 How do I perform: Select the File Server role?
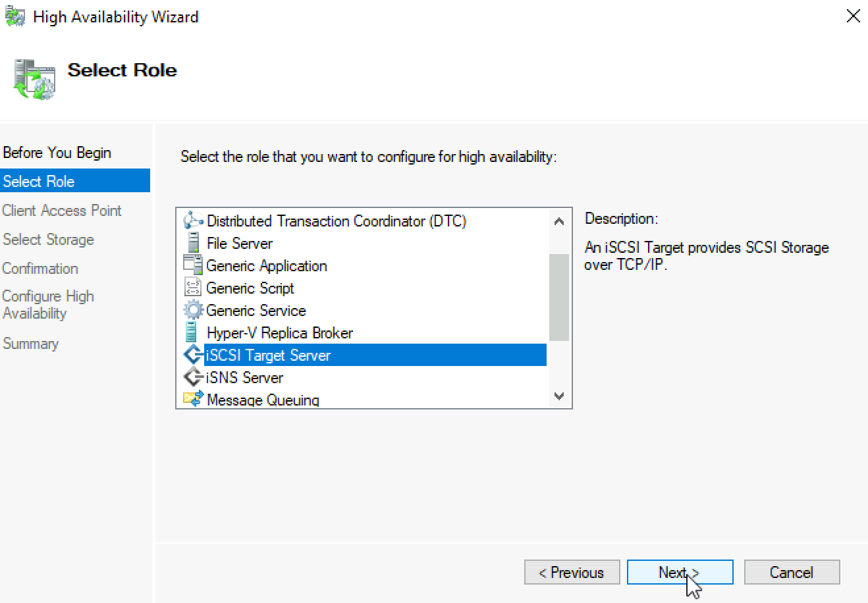(x=239, y=243)
